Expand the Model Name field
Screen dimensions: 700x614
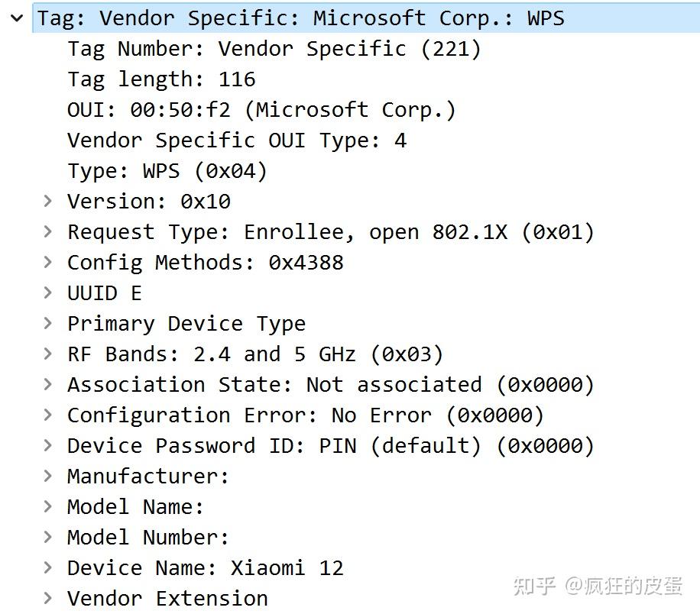point(48,506)
